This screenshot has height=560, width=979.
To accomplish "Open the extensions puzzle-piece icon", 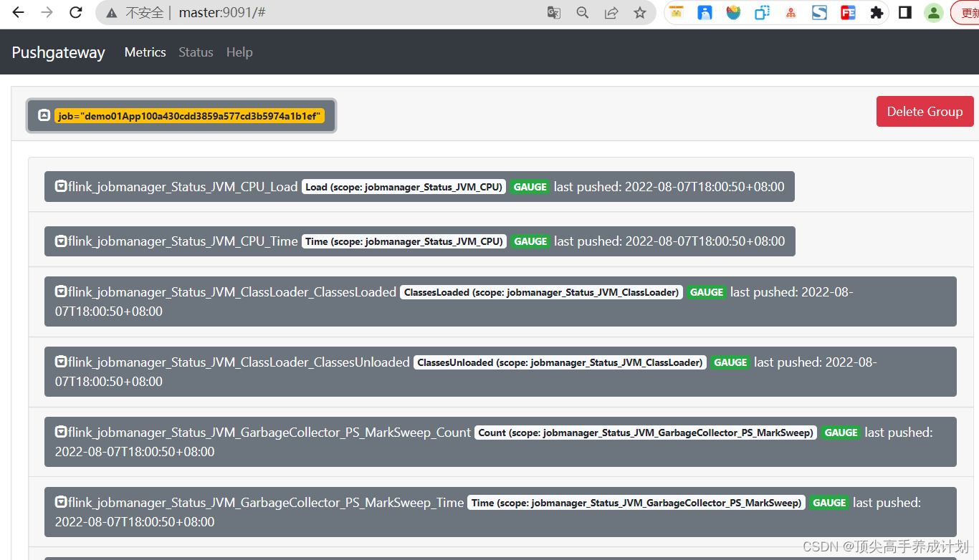I will [877, 12].
